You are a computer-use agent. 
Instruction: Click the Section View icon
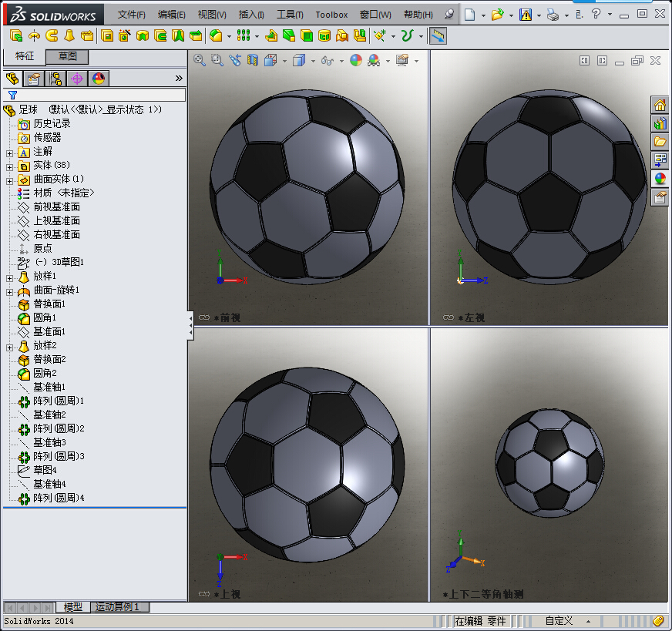click(x=253, y=60)
